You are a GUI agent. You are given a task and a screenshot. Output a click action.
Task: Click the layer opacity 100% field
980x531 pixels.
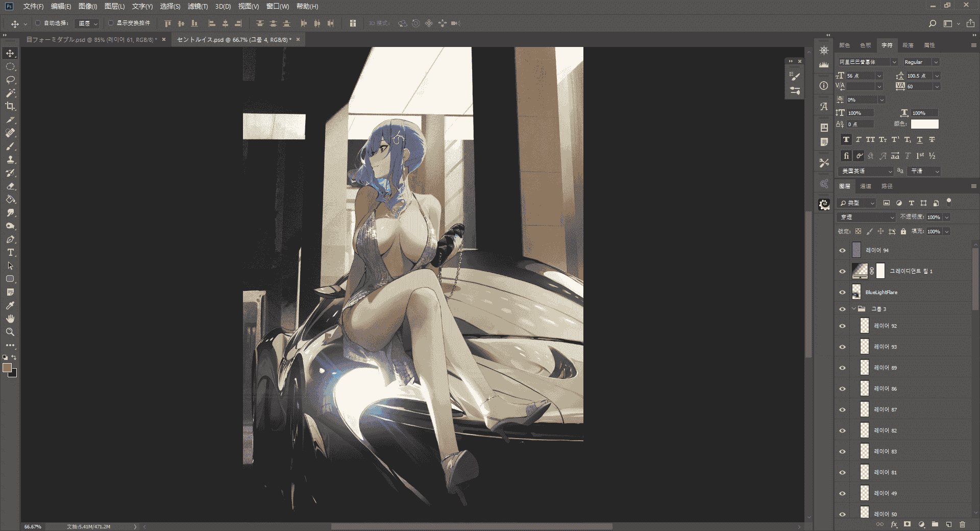[x=934, y=217]
